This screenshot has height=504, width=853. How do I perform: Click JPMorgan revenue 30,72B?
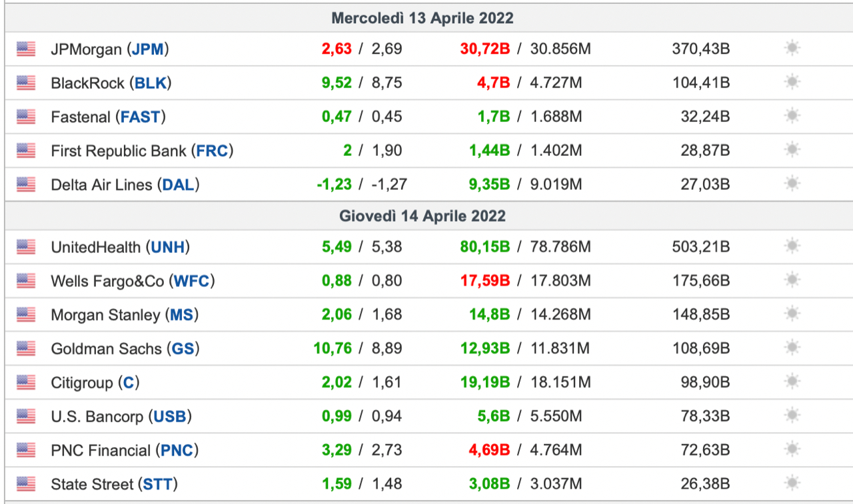click(485, 49)
